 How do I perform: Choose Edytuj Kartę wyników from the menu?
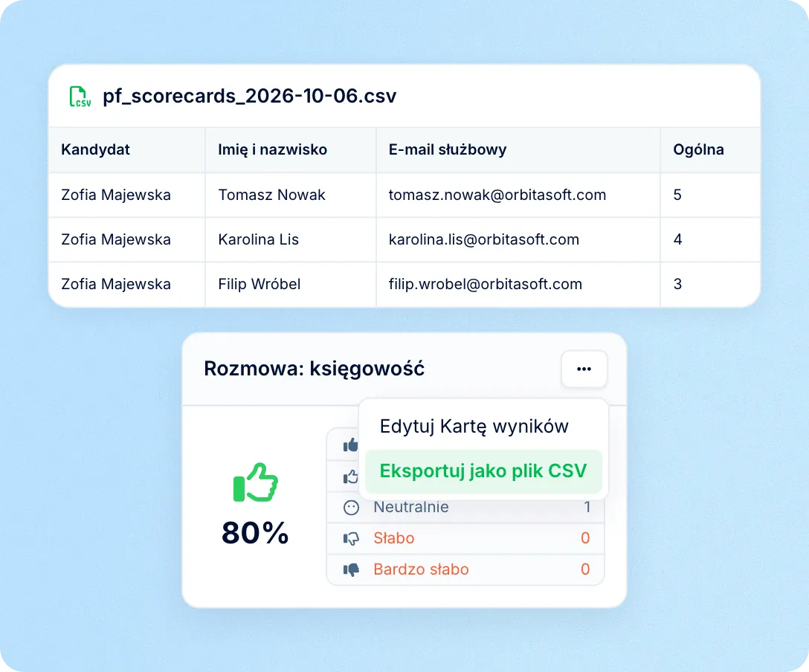tap(474, 426)
